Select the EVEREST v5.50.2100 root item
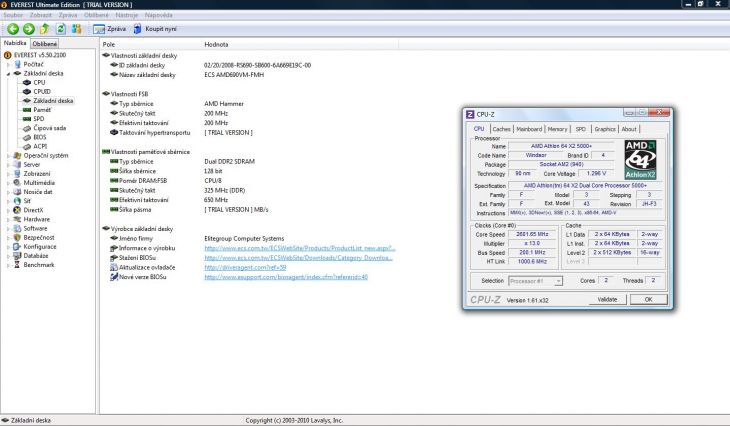Screen dimensions: 730x426 40,55
